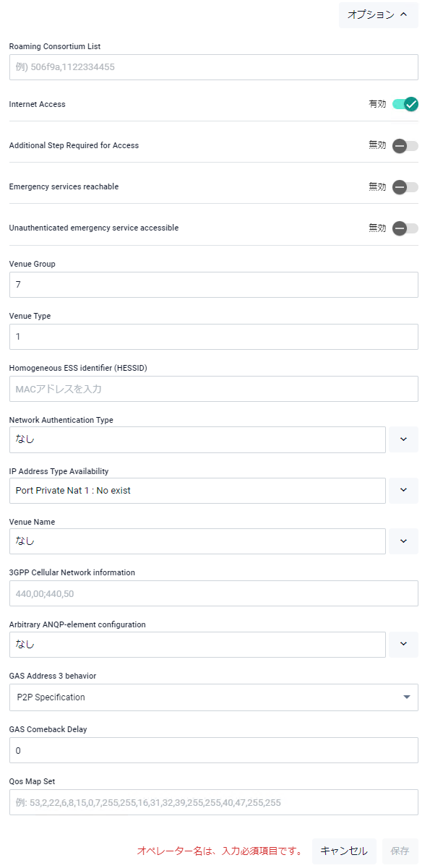Image resolution: width=430 pixels, height=868 pixels.
Task: Enable Additional Step Required for Access
Action: (x=405, y=145)
